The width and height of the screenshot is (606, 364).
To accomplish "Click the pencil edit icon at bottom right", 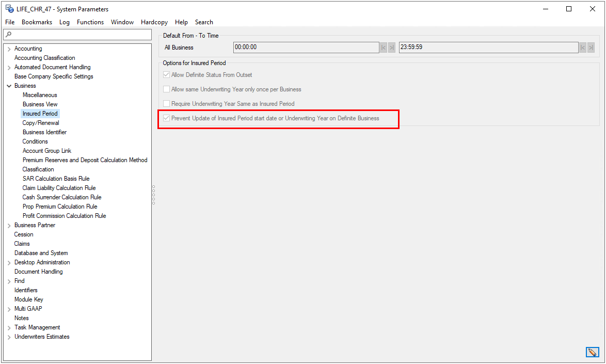I will [x=592, y=352].
